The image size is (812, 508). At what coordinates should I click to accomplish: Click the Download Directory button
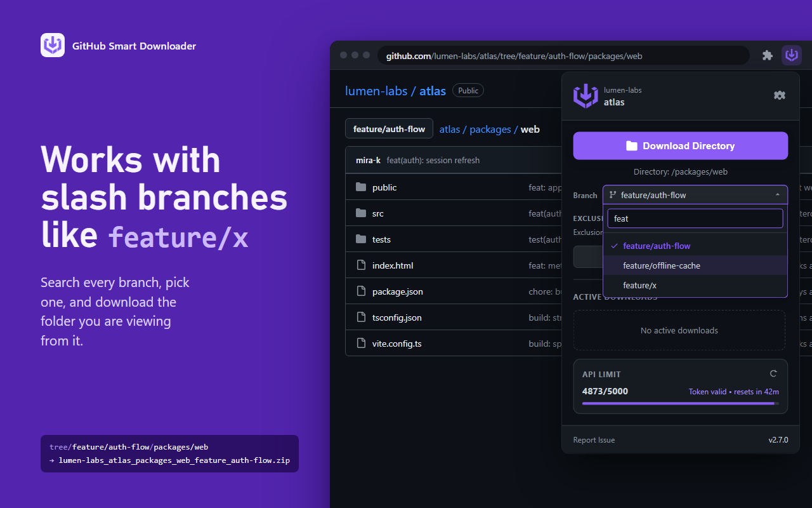681,145
